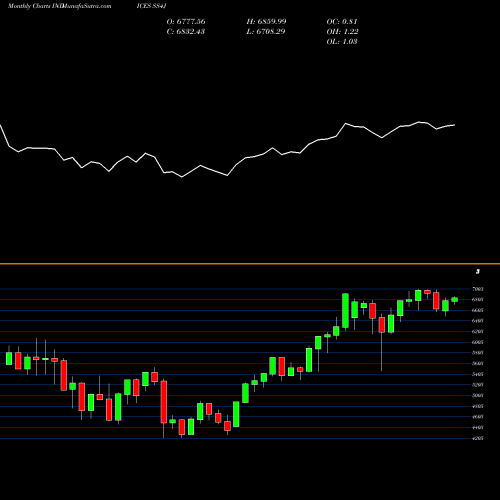Click the right end of the white line chart
Image resolution: width=500 pixels, height=500 pixels.
(x=454, y=125)
